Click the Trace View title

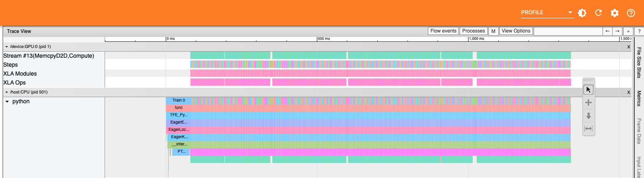point(19,31)
